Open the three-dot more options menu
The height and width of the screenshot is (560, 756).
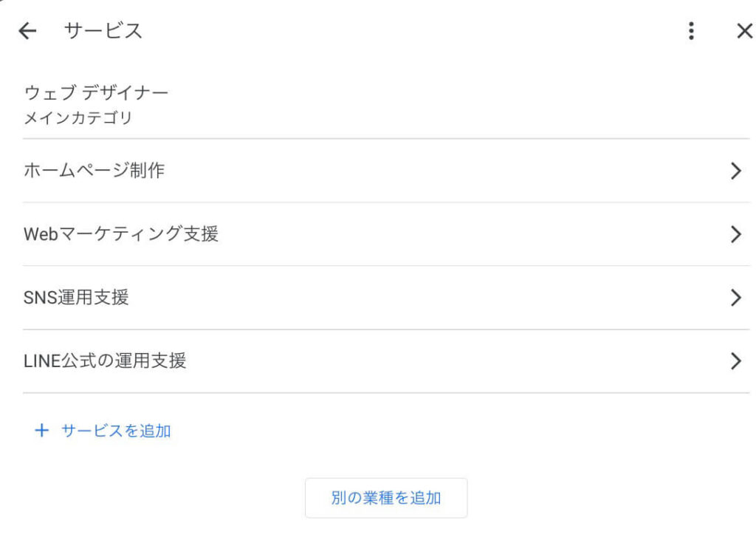tap(691, 31)
